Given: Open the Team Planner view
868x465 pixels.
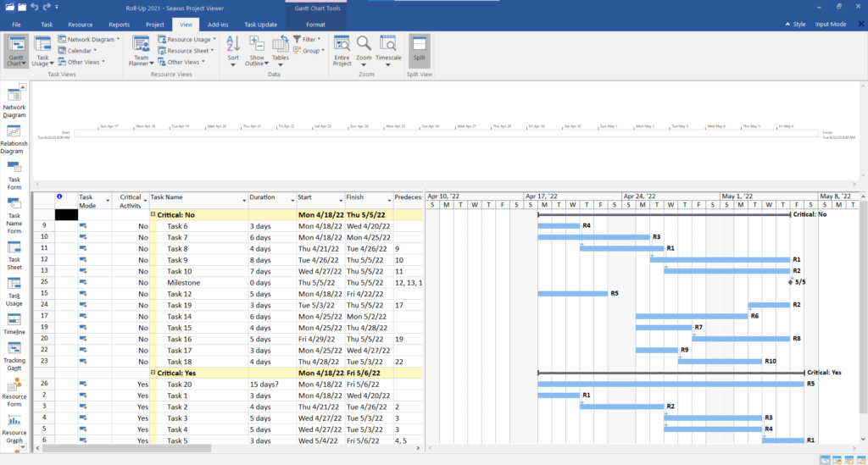Looking at the screenshot, I should 141,51.
